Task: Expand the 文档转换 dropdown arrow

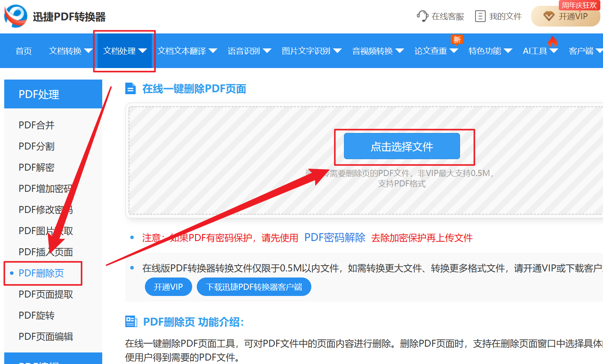Action: tap(88, 51)
